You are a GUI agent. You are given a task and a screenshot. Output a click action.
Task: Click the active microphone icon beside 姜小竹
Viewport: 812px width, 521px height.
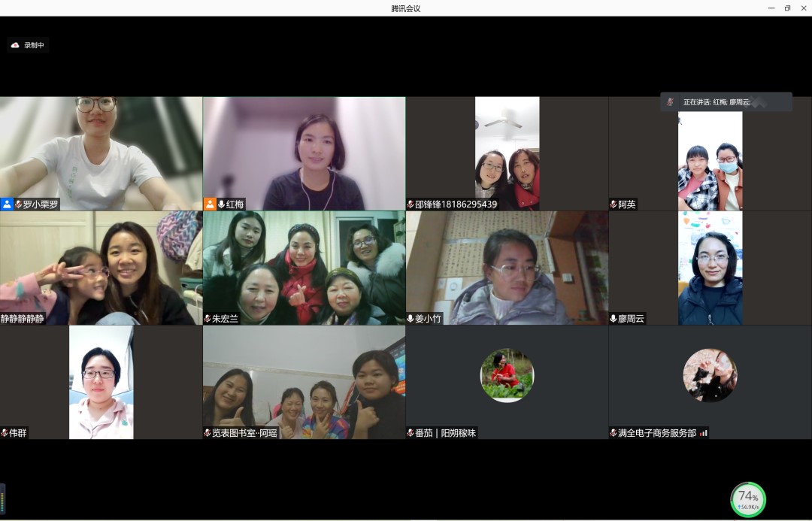pyautogui.click(x=411, y=319)
